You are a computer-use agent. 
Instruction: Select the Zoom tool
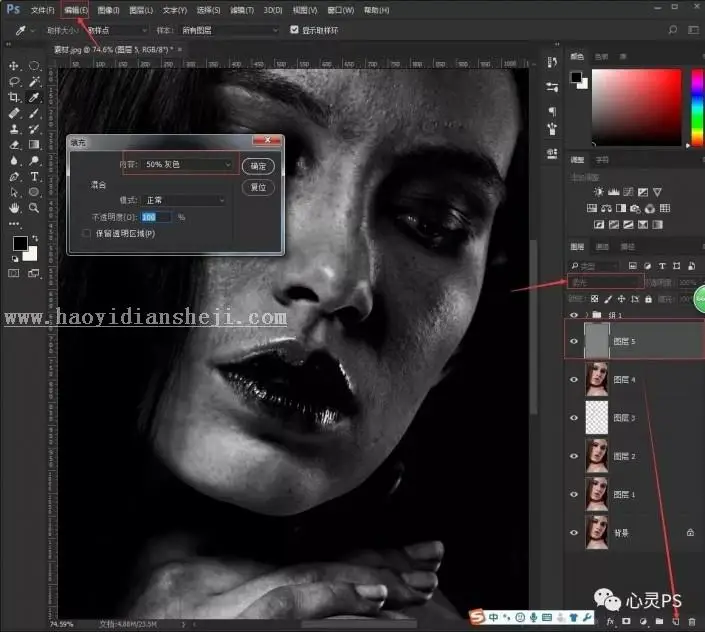coord(34,208)
